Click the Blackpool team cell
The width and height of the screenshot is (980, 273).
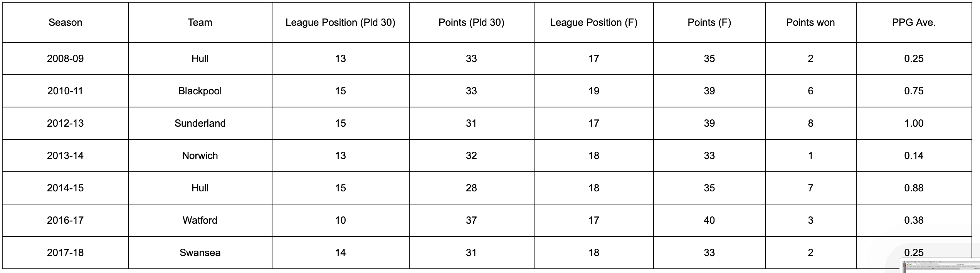click(200, 91)
